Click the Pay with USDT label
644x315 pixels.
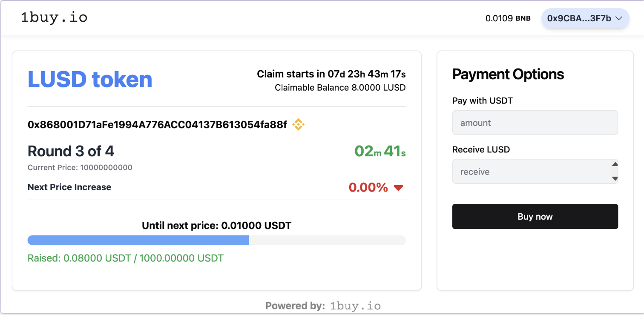point(483,101)
